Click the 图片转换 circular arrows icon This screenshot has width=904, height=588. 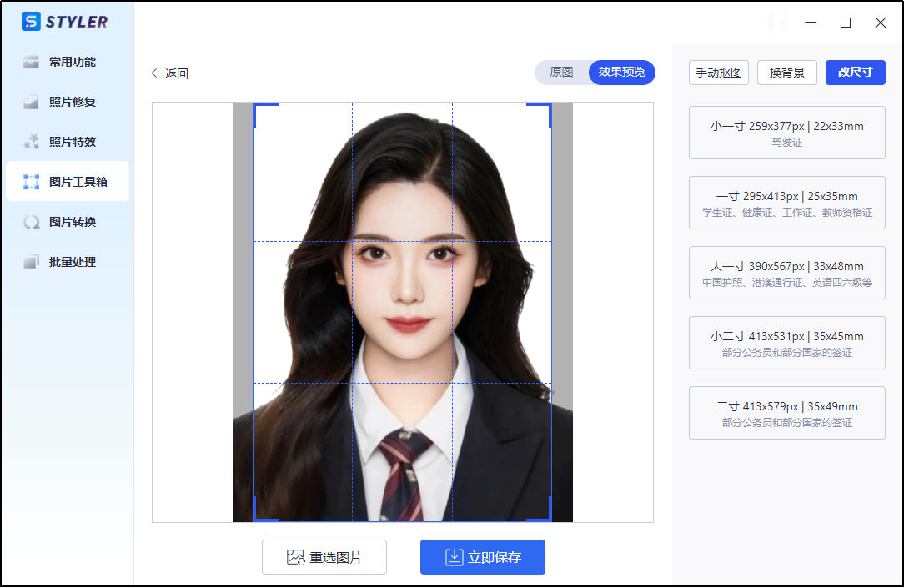pyautogui.click(x=31, y=222)
